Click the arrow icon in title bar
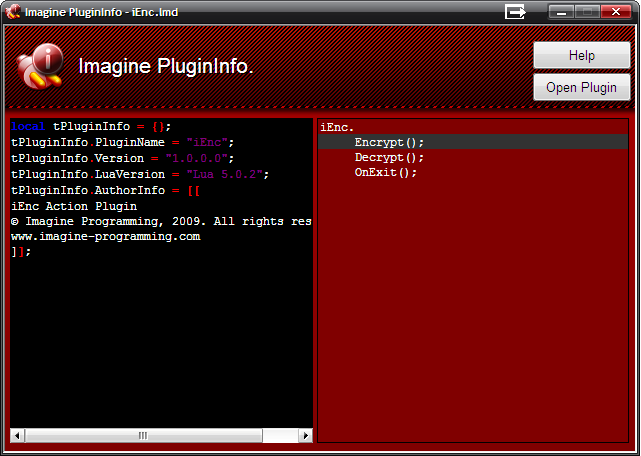Viewport: 641px width, 456px height. (515, 12)
